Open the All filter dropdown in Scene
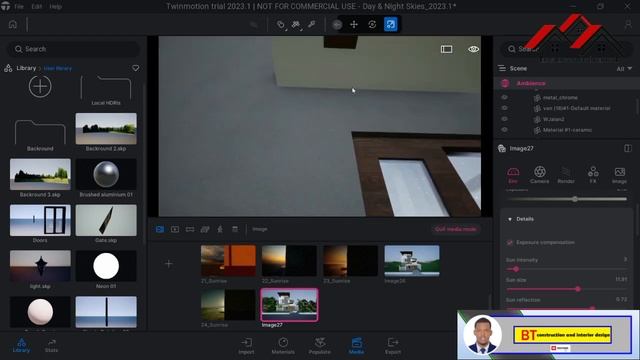This screenshot has width=640, height=360. [624, 69]
